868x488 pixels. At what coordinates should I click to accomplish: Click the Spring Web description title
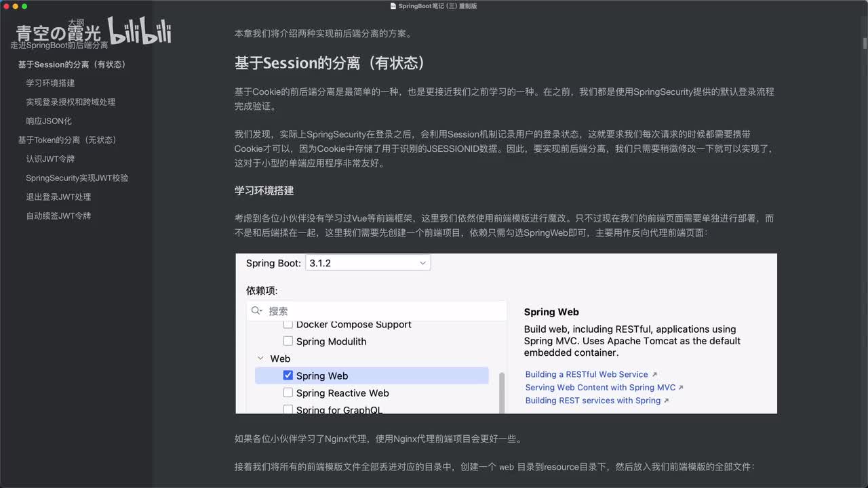click(x=551, y=312)
